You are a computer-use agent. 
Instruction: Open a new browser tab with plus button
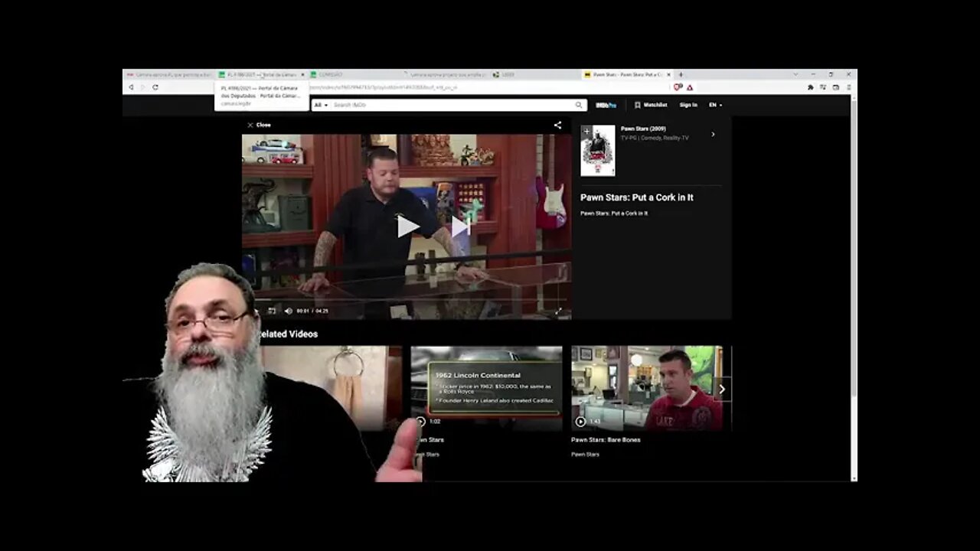click(681, 75)
